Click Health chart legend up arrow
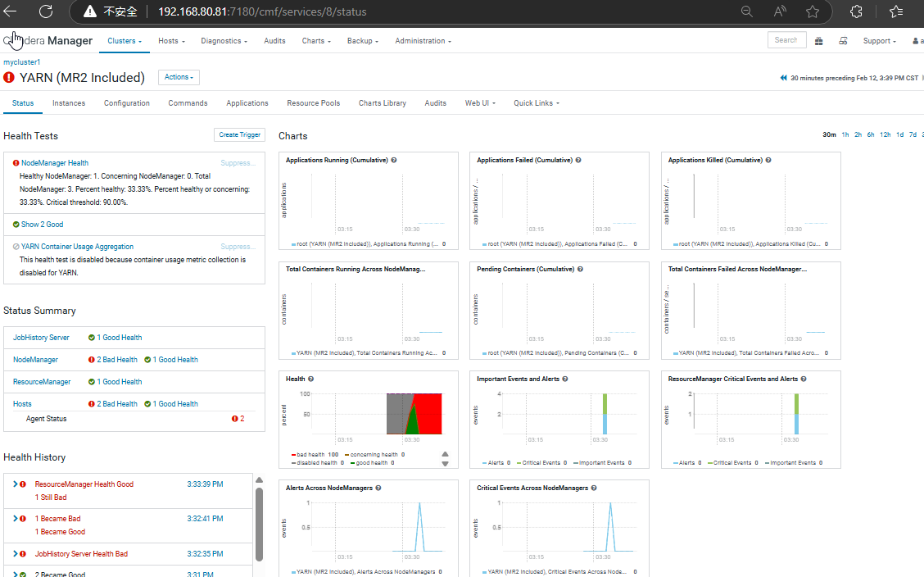Screen dimensions: 924x577 point(445,454)
